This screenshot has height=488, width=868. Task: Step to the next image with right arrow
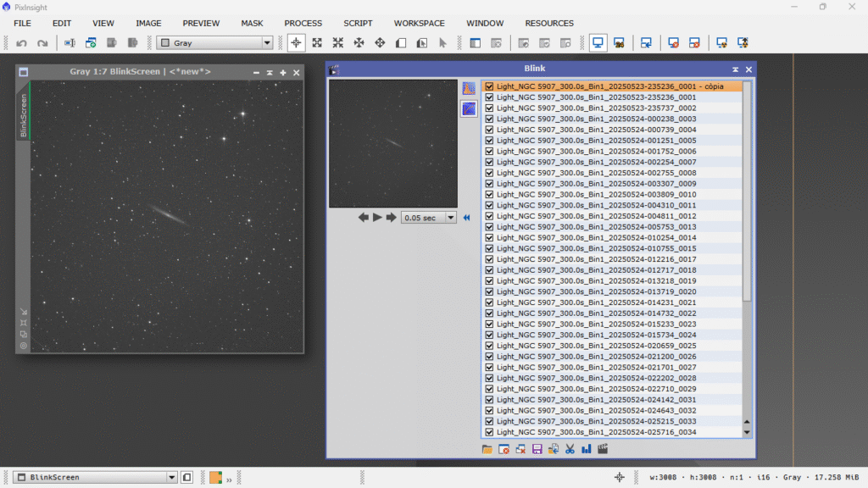click(391, 218)
